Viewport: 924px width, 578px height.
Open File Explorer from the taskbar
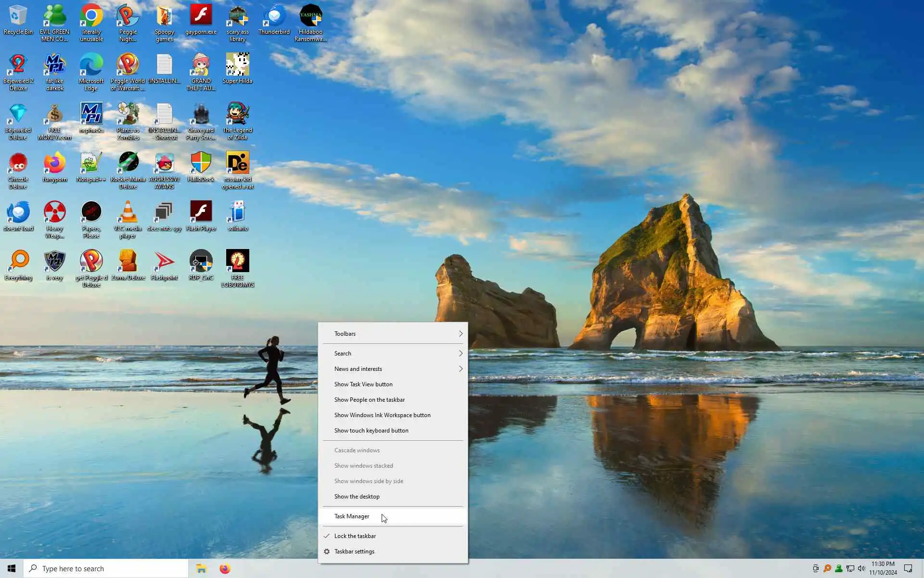[201, 569]
